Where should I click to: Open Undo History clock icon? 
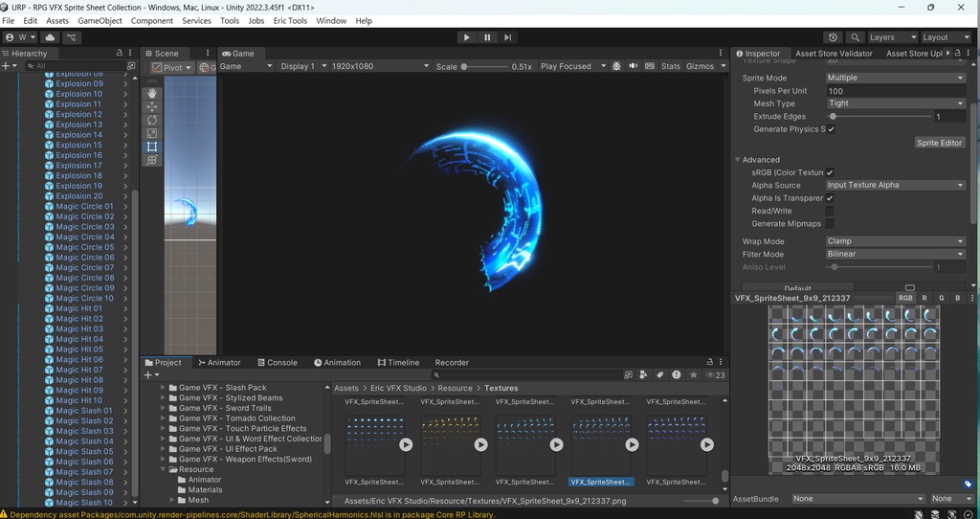[x=833, y=37]
